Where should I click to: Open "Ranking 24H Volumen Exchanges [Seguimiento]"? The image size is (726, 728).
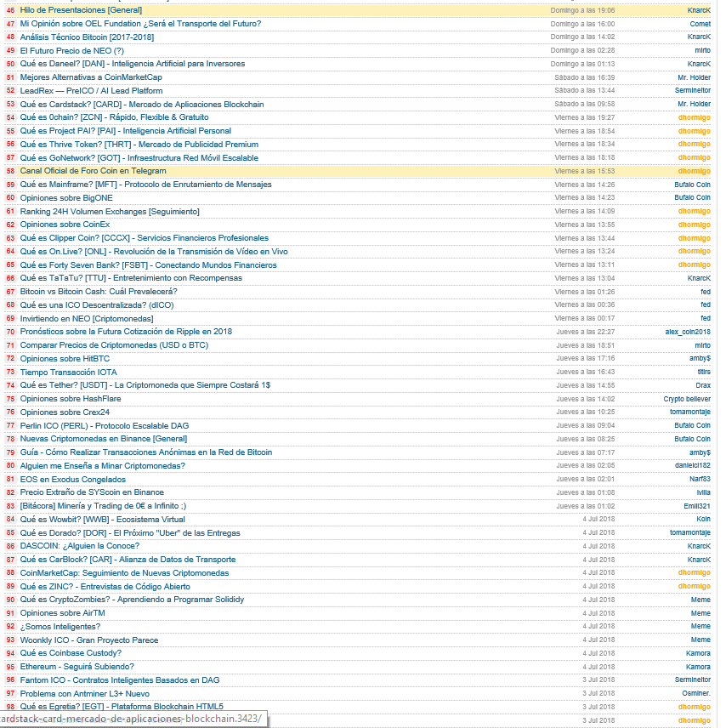110,211
